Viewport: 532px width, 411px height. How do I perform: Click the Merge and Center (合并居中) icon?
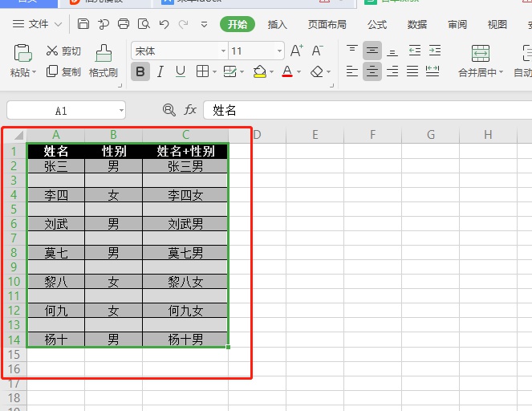tap(480, 54)
